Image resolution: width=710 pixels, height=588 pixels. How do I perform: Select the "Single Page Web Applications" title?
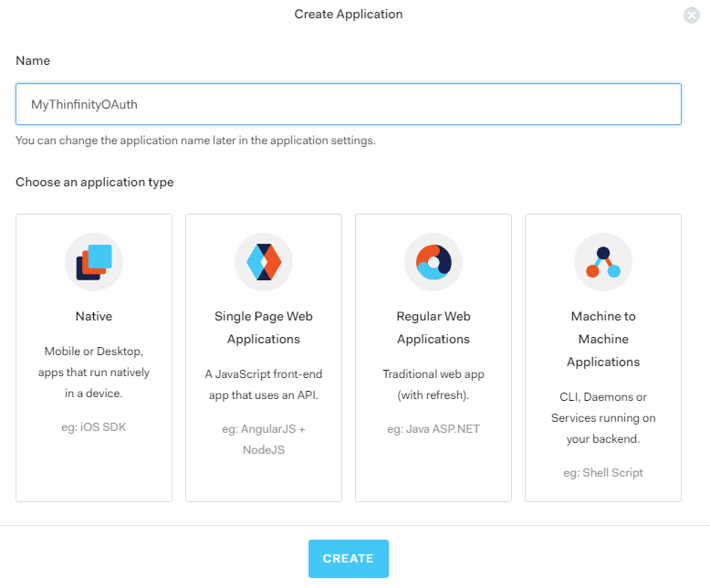[264, 328]
